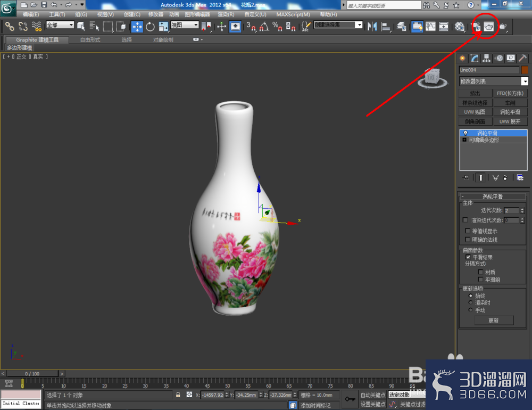Uncheck the 平滑结果 checkbox
This screenshot has height=410, width=532.
click(x=468, y=257)
